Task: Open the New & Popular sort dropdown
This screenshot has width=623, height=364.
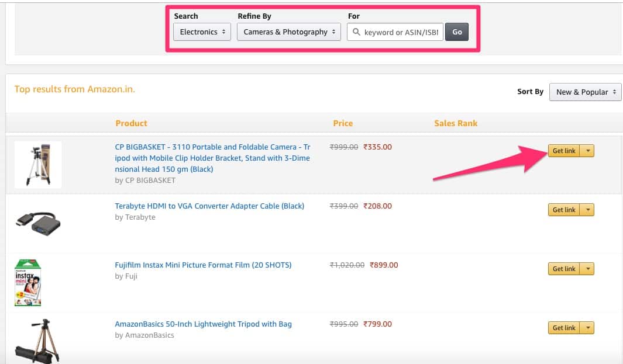Action: [x=585, y=92]
